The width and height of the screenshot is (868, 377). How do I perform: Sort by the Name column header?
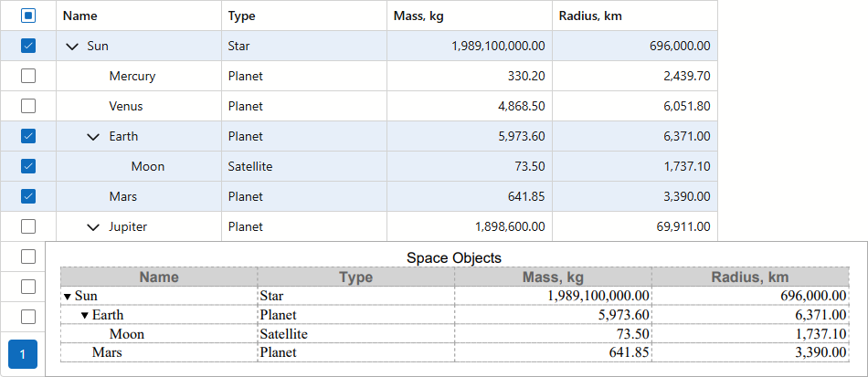point(80,16)
